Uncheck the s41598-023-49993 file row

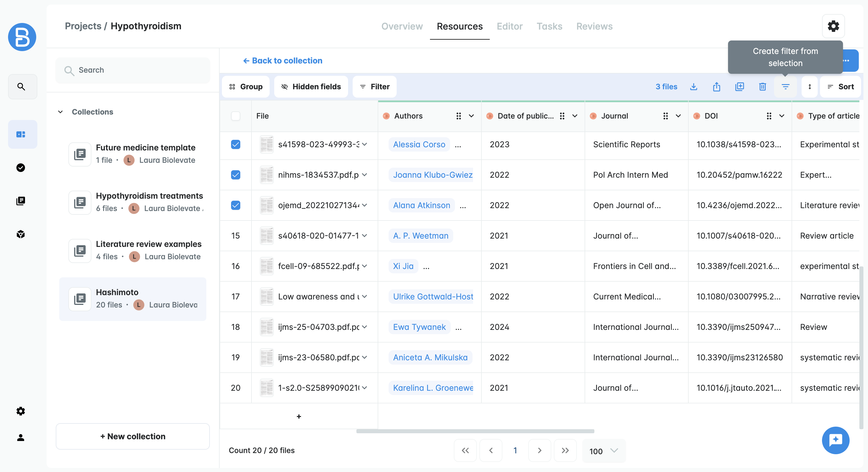tap(235, 144)
